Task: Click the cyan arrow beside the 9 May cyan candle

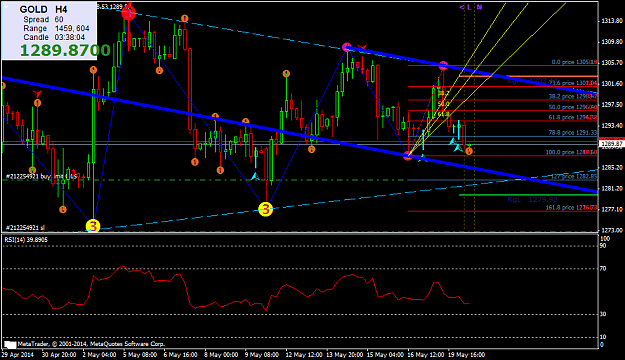Action: coord(254,176)
